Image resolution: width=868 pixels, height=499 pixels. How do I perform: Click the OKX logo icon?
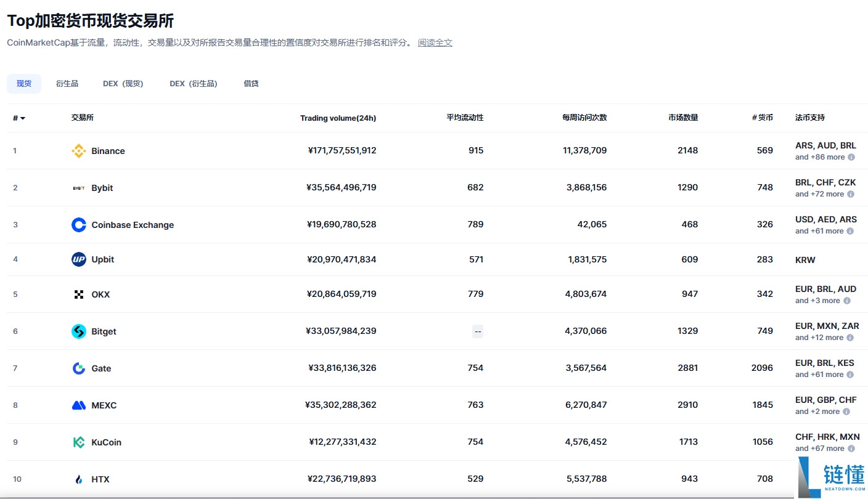pos(79,294)
